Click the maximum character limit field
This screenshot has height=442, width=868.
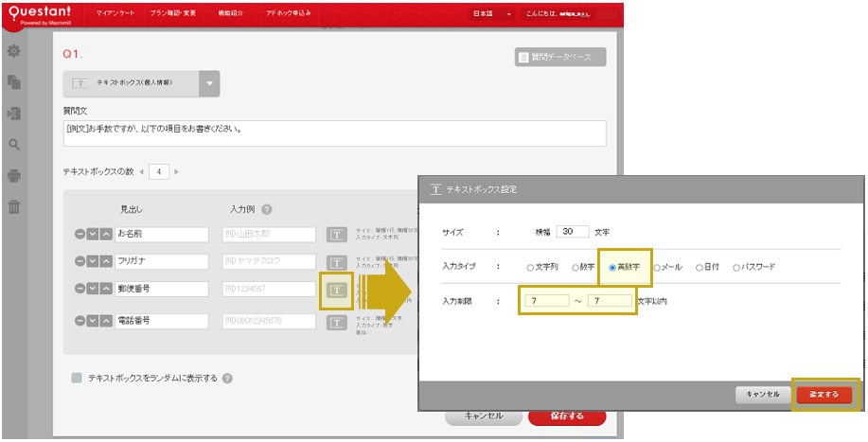(610, 301)
